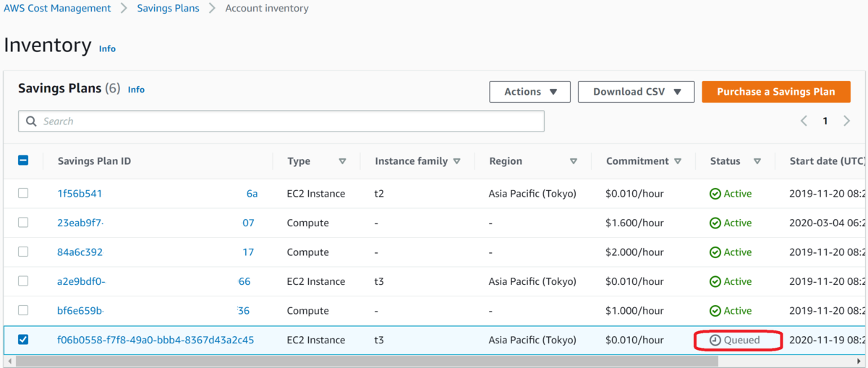Open the Info link beside Inventory
The image size is (868, 368).
pyautogui.click(x=107, y=48)
